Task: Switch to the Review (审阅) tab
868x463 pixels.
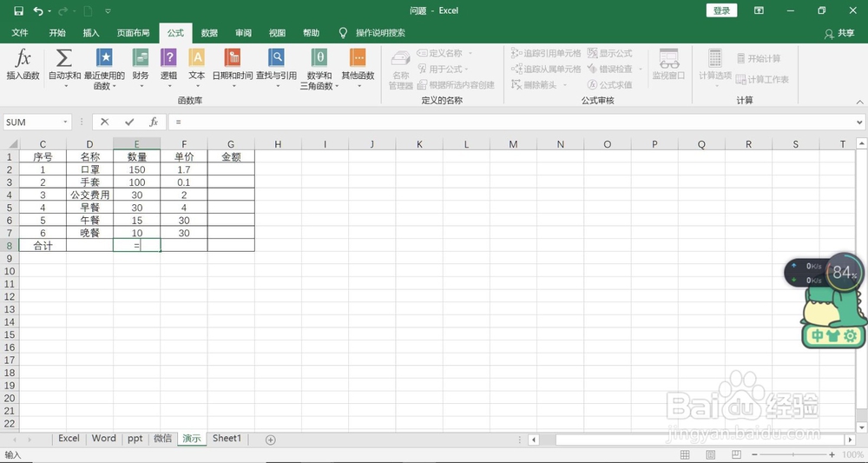Action: tap(243, 33)
